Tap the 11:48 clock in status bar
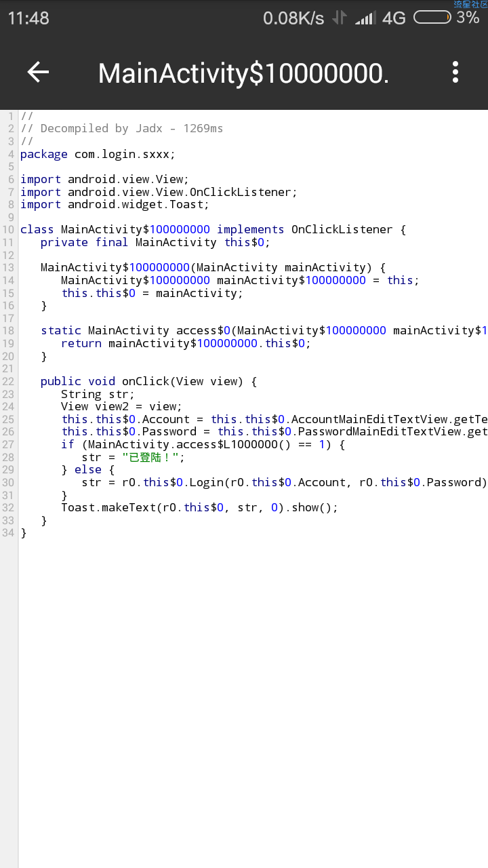 click(x=28, y=18)
